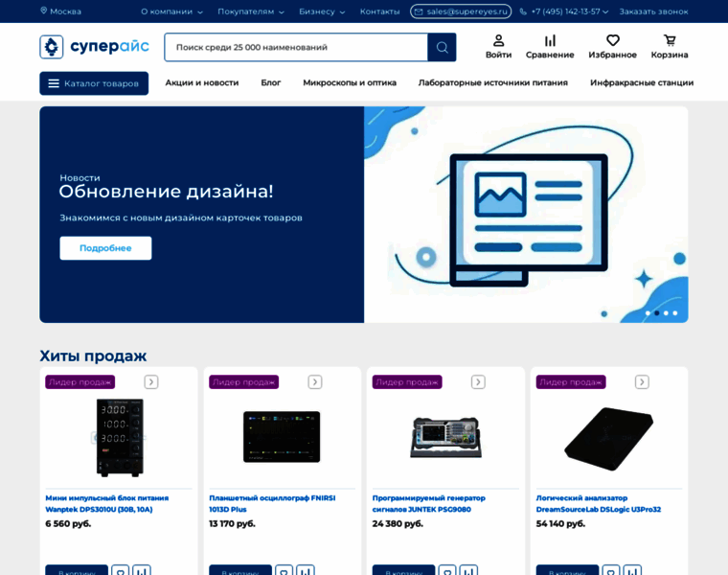Image resolution: width=728 pixels, height=575 pixels.
Task: Open Микроскопы и оптика category
Action: [x=350, y=82]
